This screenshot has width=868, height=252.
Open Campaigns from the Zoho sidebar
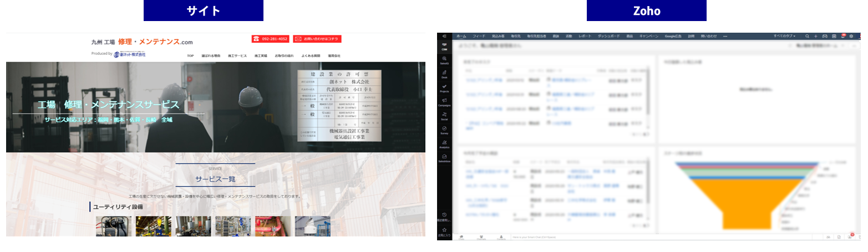tap(444, 102)
